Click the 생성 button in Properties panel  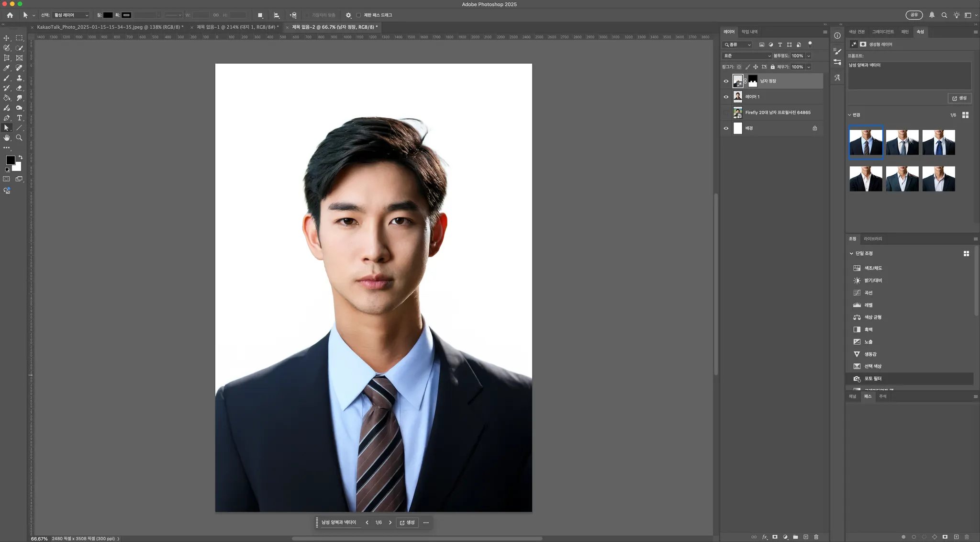point(959,98)
